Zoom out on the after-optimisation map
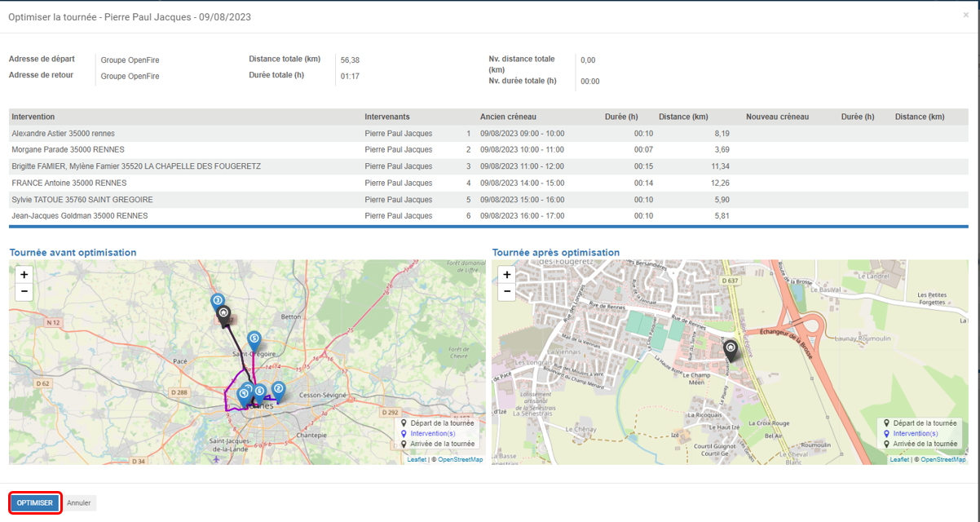980x522 pixels. point(506,292)
